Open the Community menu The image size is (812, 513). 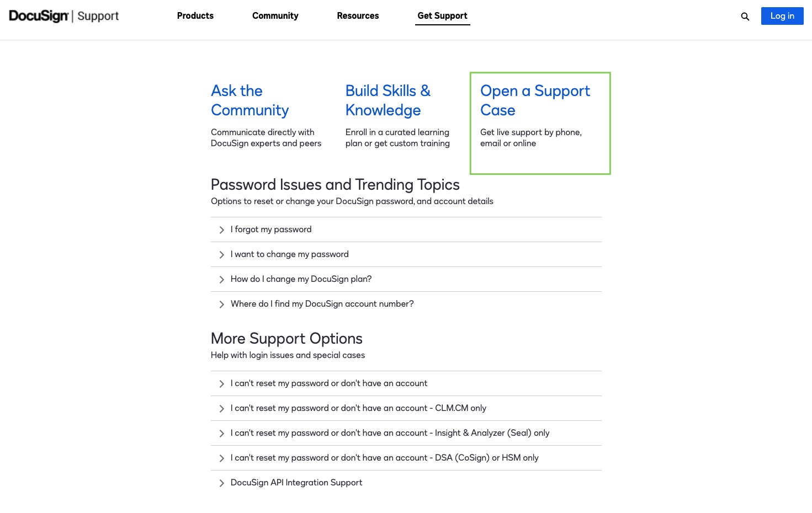275,16
